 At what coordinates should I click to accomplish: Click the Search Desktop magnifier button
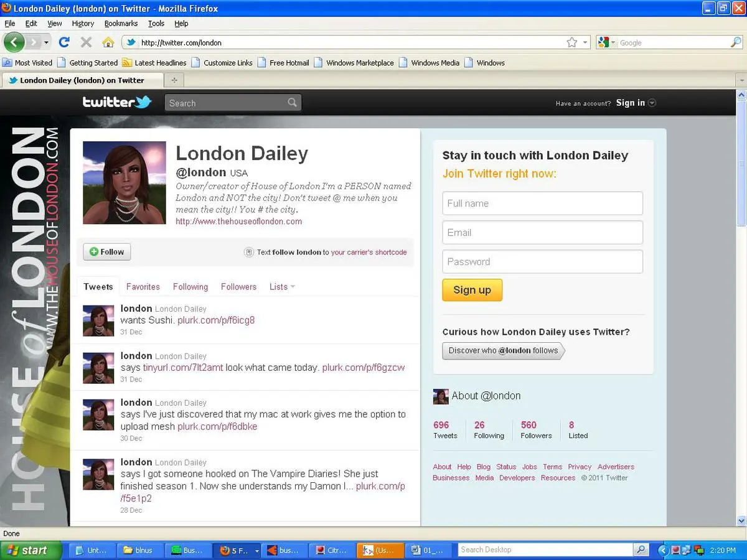pos(641,550)
